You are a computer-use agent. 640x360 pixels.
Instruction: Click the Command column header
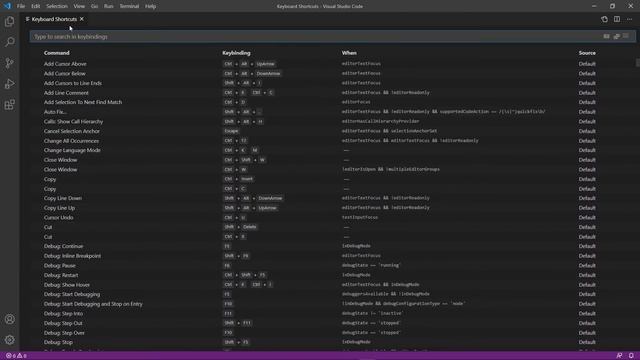(x=57, y=53)
